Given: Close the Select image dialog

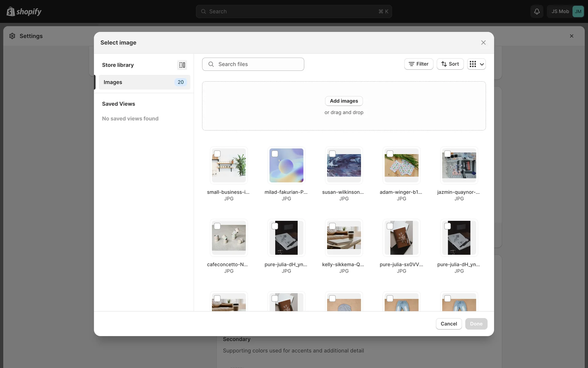Looking at the screenshot, I should 483,43.
